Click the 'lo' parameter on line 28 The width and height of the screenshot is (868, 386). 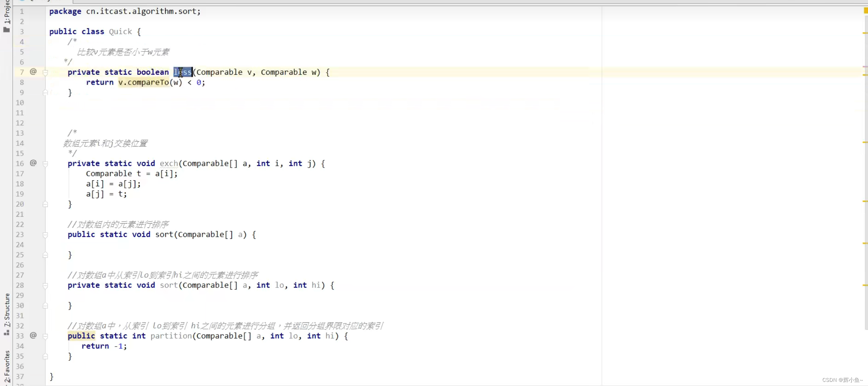279,285
